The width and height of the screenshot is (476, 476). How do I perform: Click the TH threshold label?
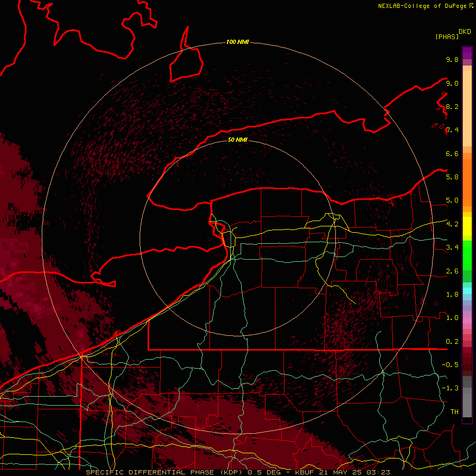[454, 412]
